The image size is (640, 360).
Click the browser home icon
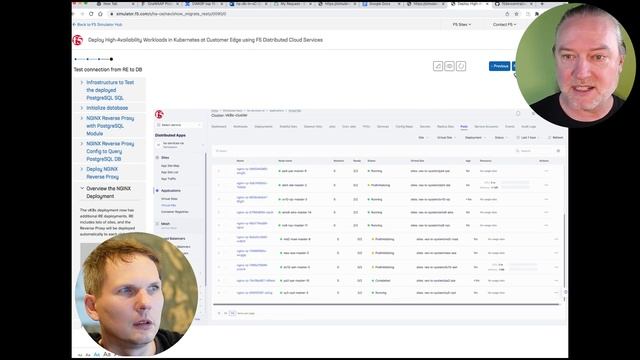coord(100,14)
